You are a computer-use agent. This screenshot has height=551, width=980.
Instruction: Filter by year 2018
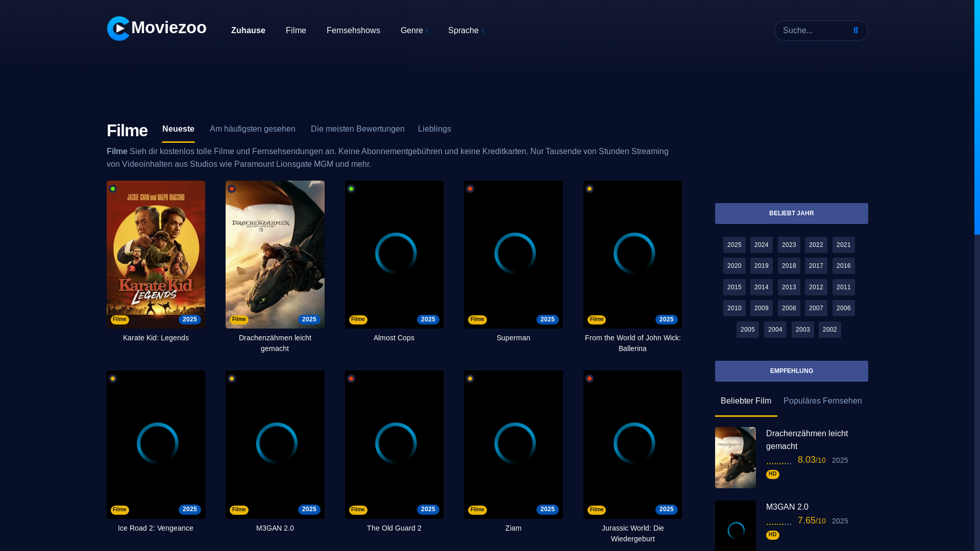(789, 266)
